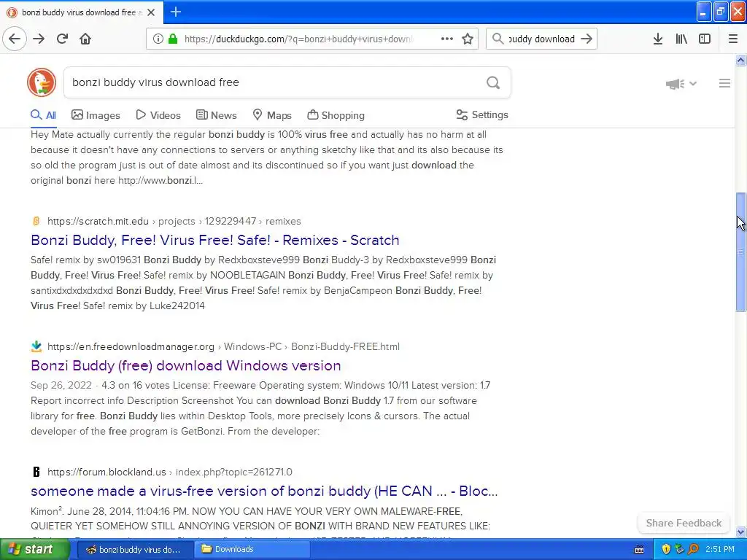Switch to Videos results

click(158, 115)
